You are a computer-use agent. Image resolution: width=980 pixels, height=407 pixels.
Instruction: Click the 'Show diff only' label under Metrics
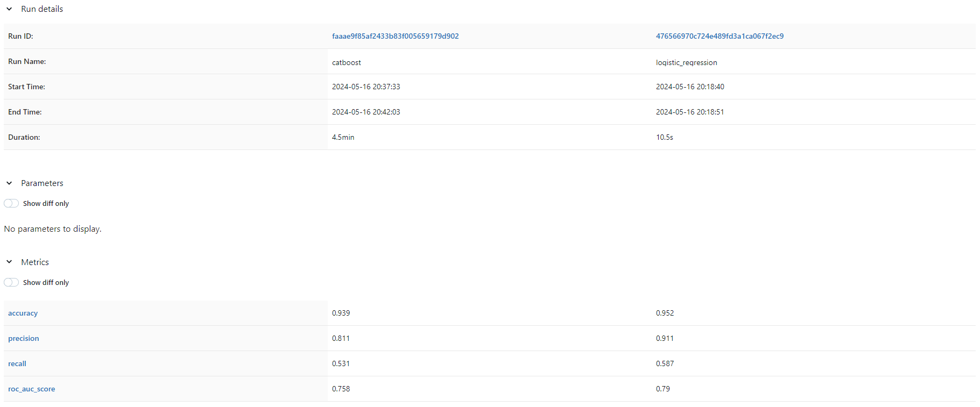click(46, 283)
